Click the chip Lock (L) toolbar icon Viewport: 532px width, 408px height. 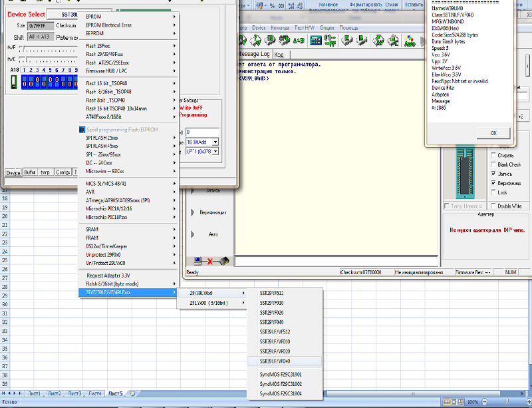393,40
